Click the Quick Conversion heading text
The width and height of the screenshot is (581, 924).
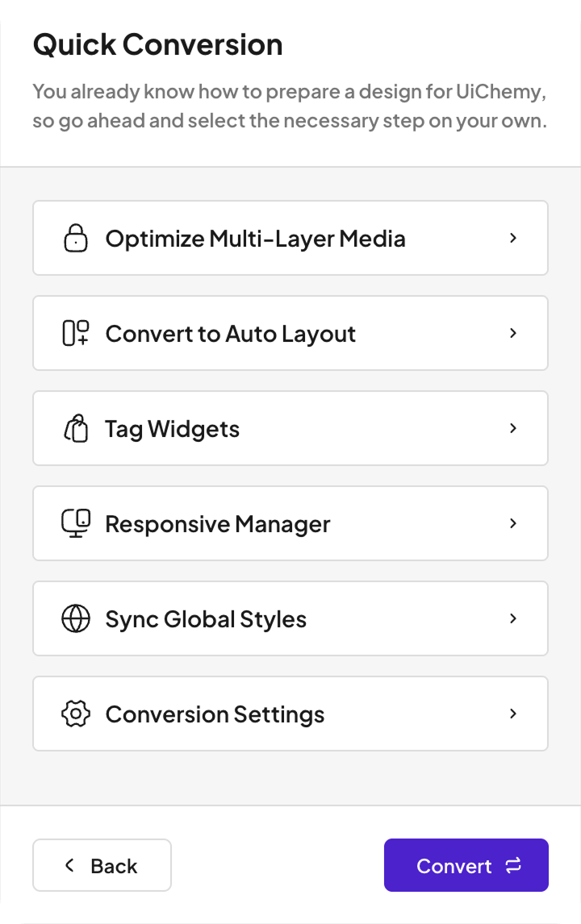coord(158,45)
